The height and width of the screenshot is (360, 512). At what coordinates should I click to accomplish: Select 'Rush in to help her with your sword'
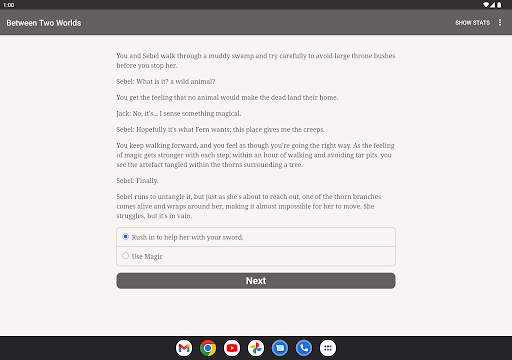coord(256,237)
